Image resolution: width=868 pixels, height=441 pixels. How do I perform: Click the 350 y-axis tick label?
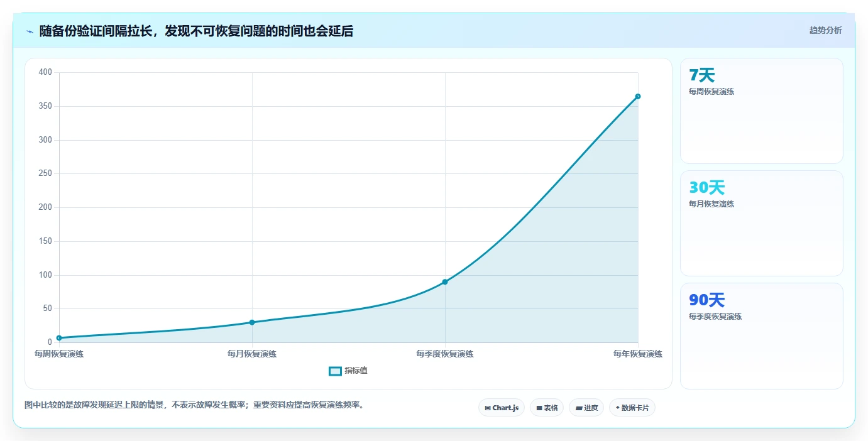click(x=45, y=106)
